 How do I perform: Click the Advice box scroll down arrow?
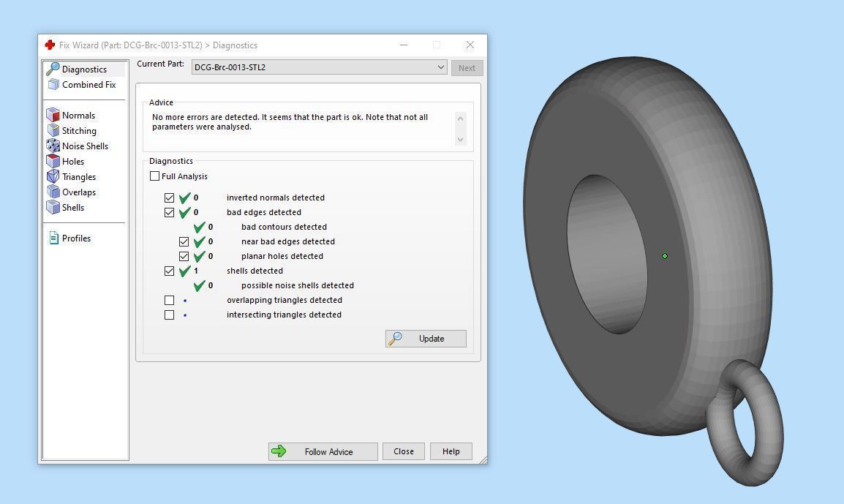460,140
